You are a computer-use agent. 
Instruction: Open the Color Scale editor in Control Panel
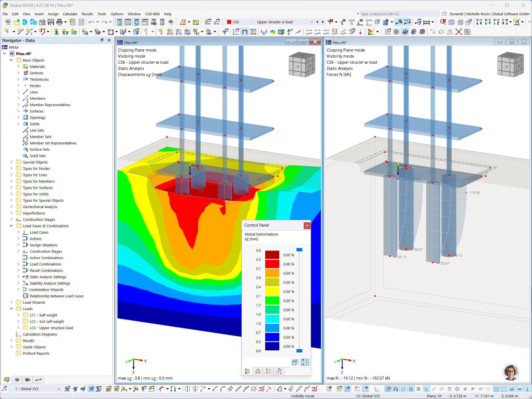295,362
